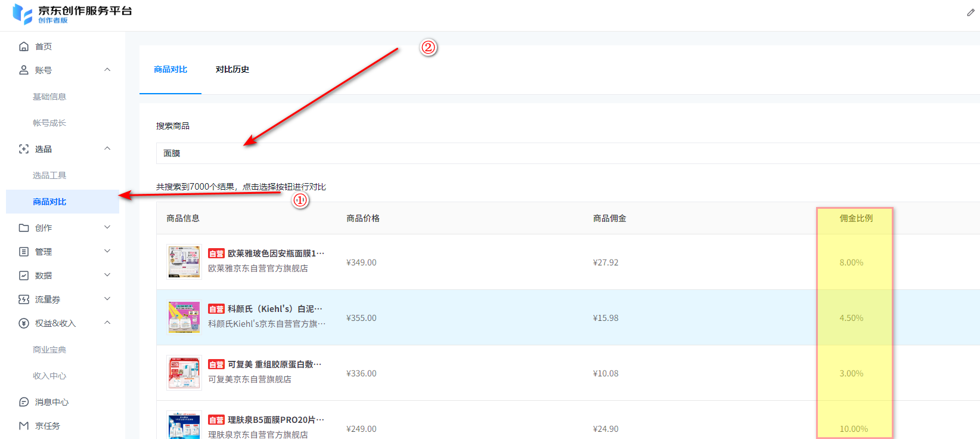This screenshot has height=439, width=980.
Task: Open the 可复美 product thumbnail
Action: pos(184,373)
